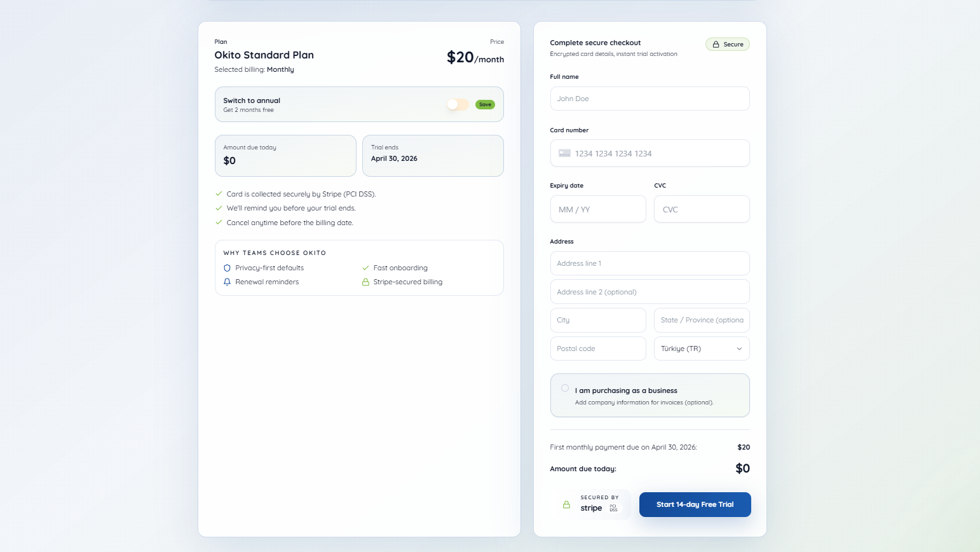Click the $20 first payment amount
Viewport: 980px width, 552px height.
[744, 447]
